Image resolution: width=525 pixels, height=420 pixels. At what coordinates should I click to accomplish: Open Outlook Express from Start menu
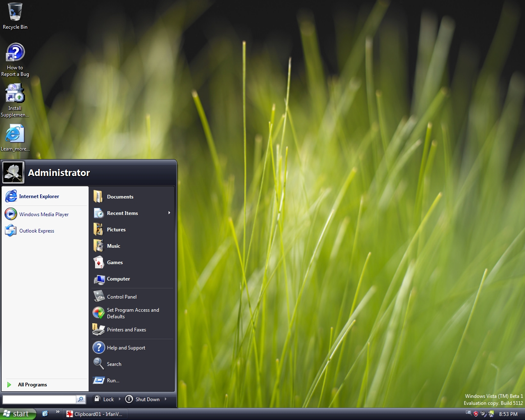click(45, 231)
